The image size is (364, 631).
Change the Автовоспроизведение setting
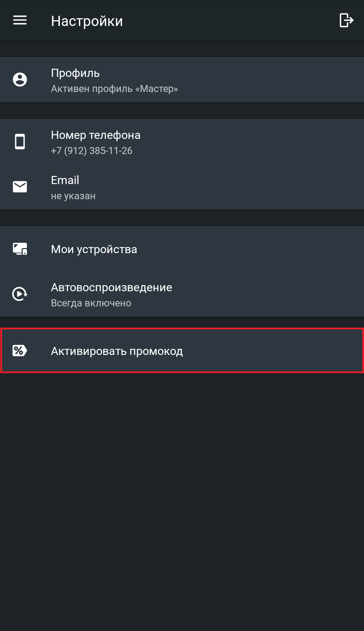(x=182, y=294)
